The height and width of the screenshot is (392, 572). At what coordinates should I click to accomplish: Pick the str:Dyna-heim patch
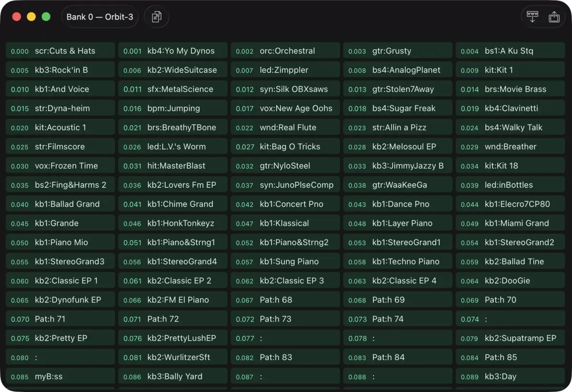(x=61, y=108)
